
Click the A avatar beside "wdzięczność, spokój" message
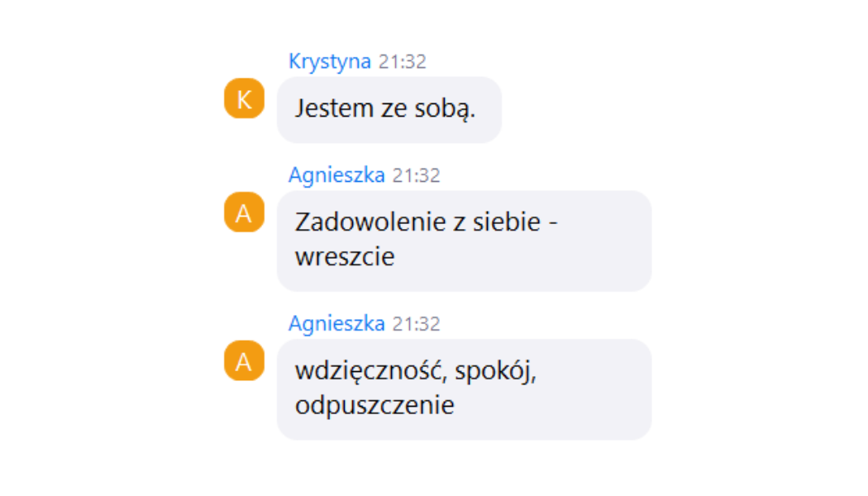coord(244,360)
